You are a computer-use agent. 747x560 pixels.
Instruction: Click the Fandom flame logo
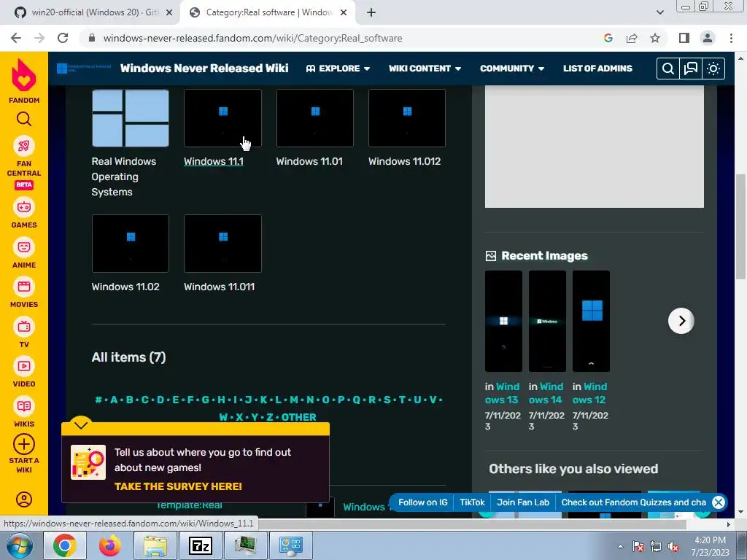24,75
